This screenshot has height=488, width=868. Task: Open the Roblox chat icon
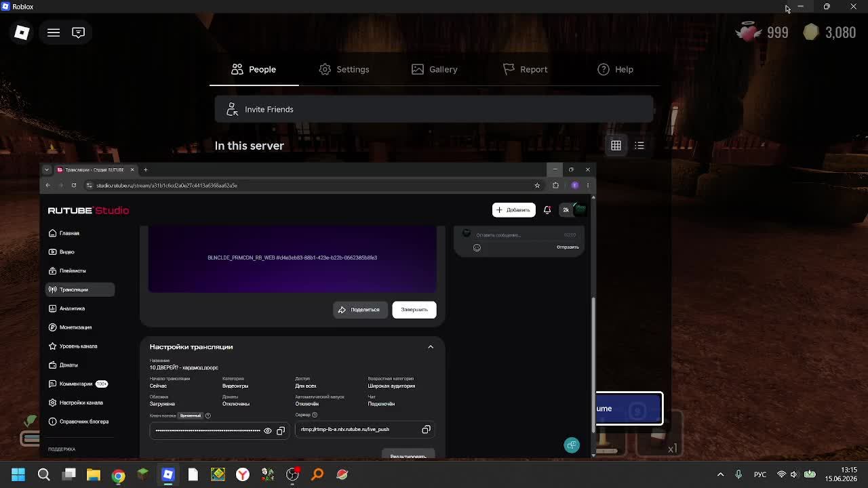click(79, 33)
